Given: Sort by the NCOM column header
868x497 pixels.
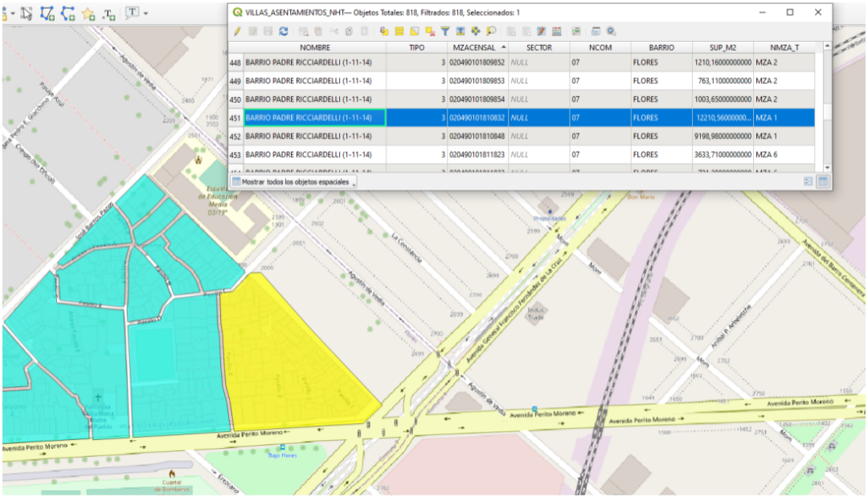Looking at the screenshot, I should [x=600, y=47].
